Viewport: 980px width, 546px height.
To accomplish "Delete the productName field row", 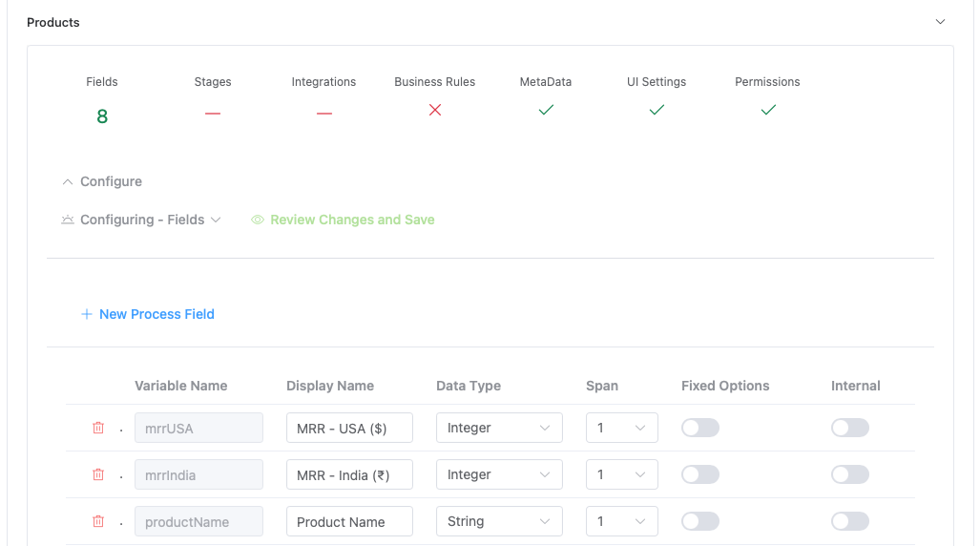I will (98, 521).
